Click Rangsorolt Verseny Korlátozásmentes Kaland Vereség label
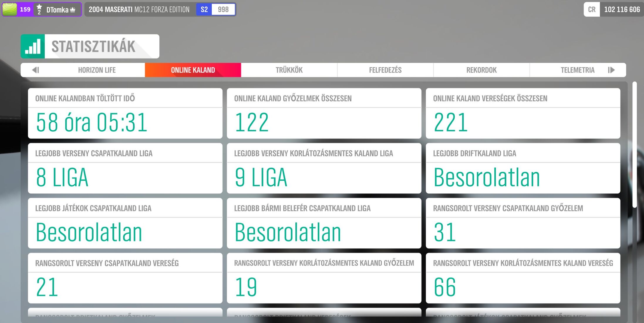This screenshot has height=323, width=644. click(523, 263)
